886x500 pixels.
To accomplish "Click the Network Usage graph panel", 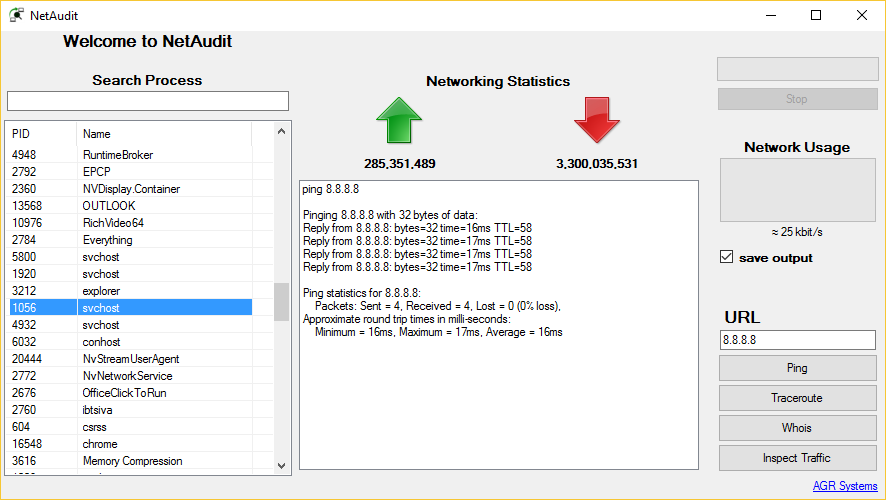I will pos(797,190).
